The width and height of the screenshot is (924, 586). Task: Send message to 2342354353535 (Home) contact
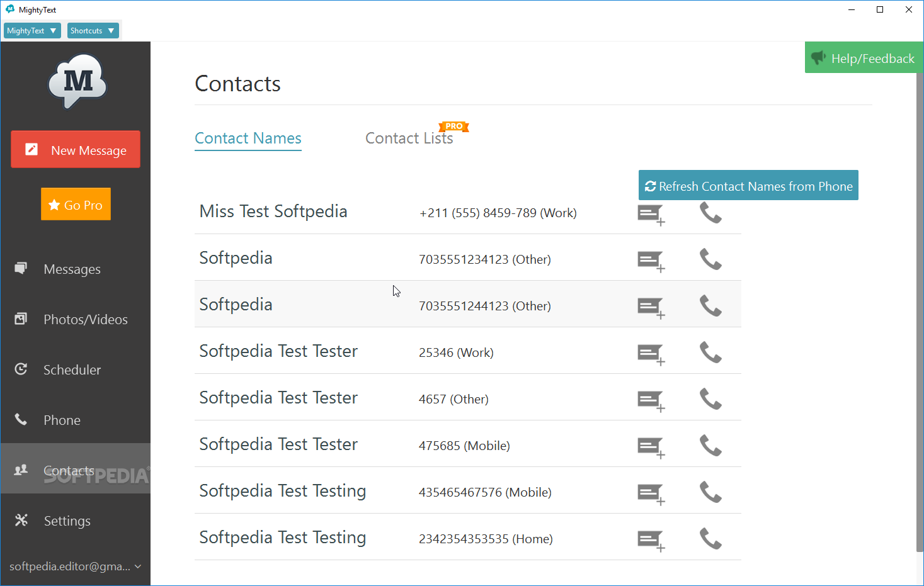[651, 541]
